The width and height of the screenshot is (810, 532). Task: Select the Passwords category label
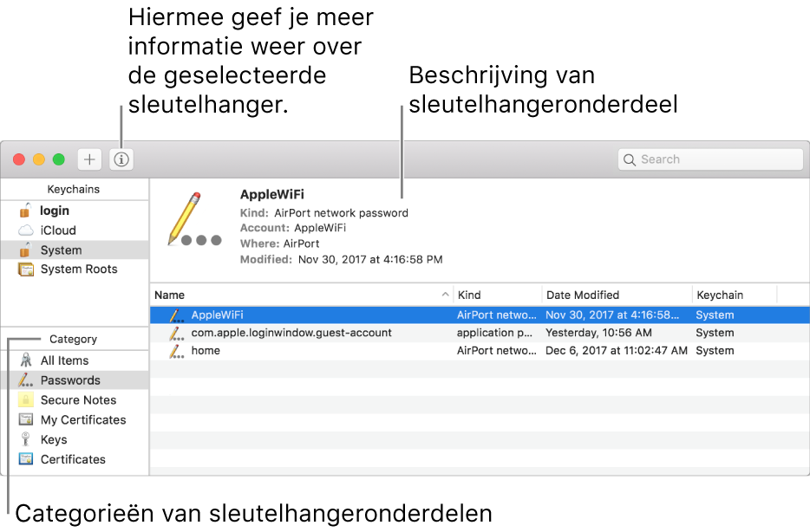70,380
